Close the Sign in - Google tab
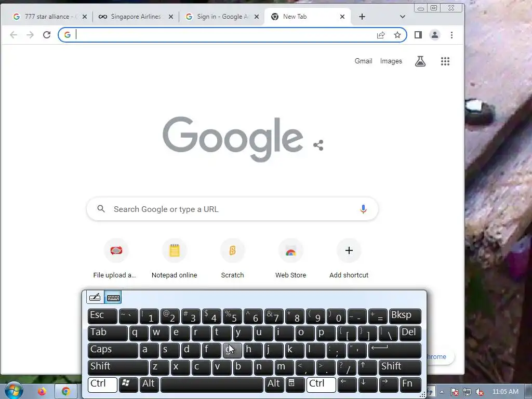The width and height of the screenshot is (532, 399). point(257,17)
